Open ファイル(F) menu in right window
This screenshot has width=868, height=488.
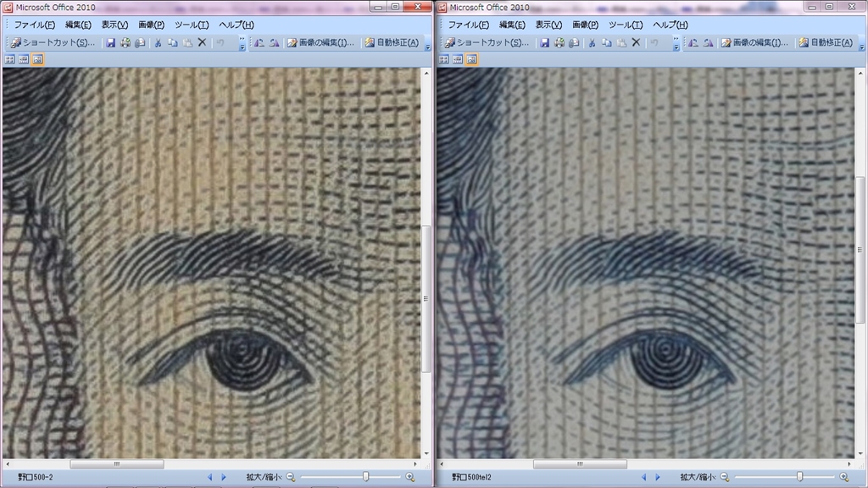pos(468,25)
